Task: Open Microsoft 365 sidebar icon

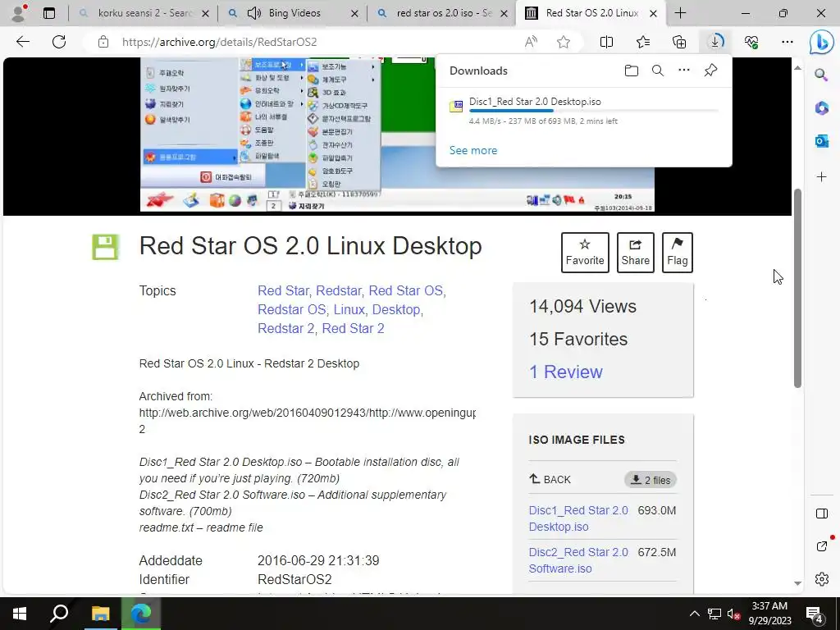Action: 821,107
